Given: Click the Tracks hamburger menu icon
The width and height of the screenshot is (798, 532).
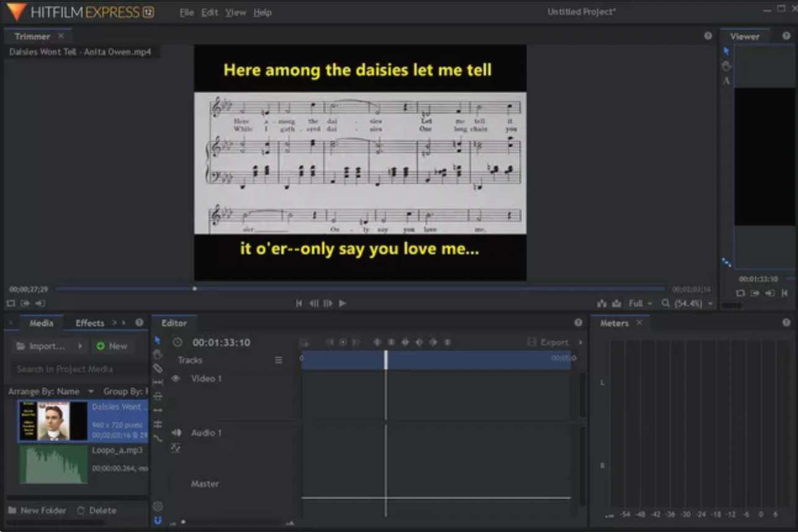Looking at the screenshot, I should tap(278, 359).
